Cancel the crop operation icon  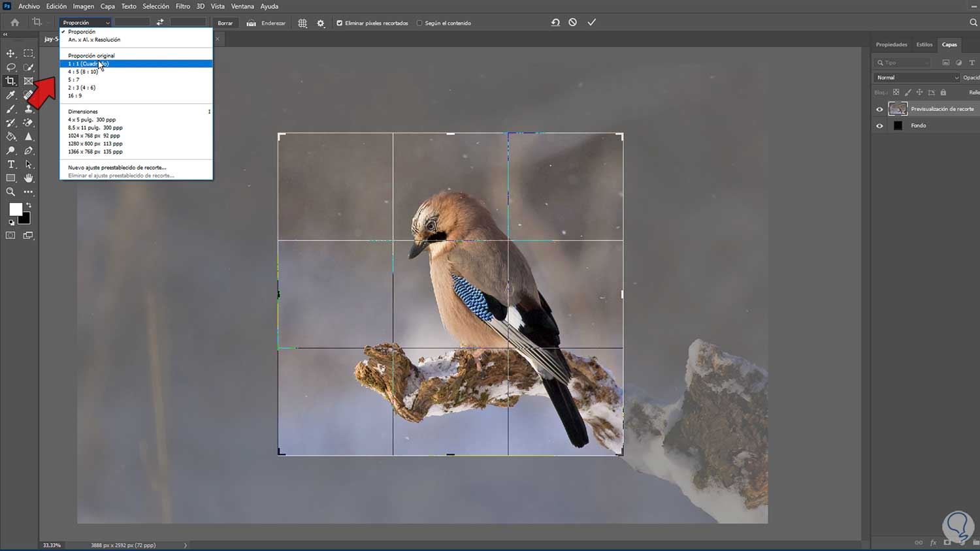(572, 22)
